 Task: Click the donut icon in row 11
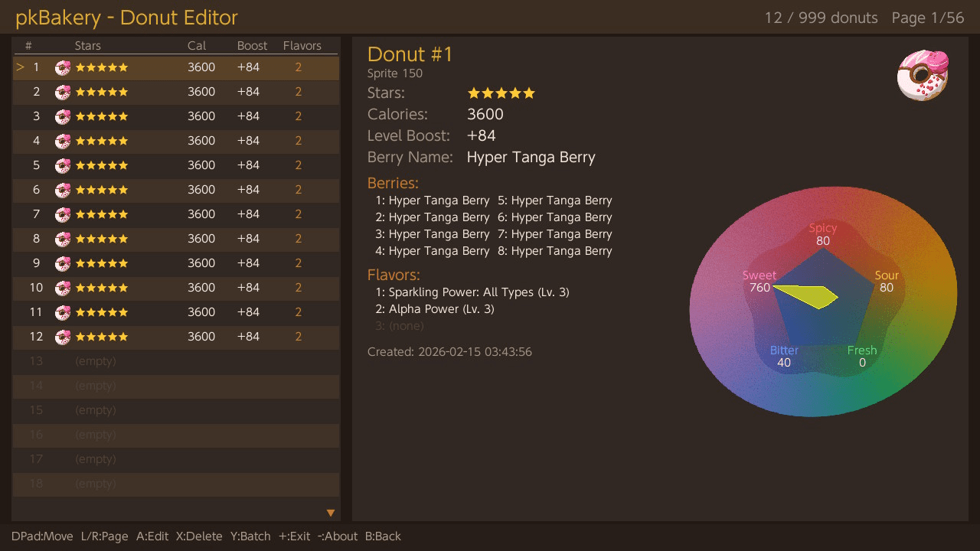tap(63, 312)
